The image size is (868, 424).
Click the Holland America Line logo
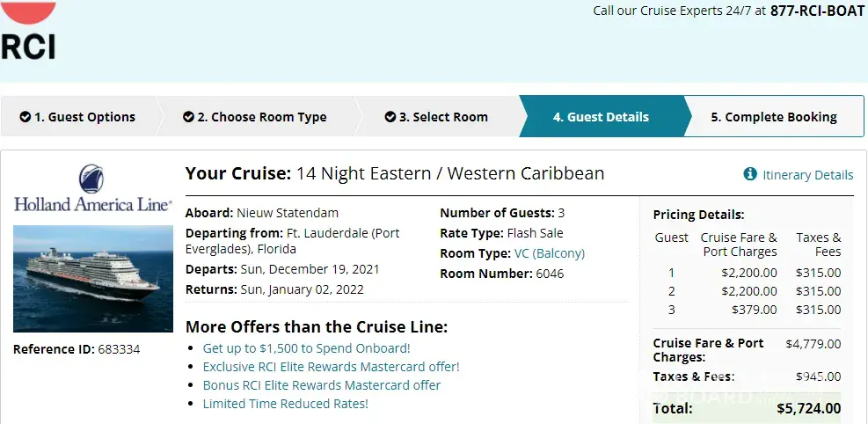tap(92, 188)
